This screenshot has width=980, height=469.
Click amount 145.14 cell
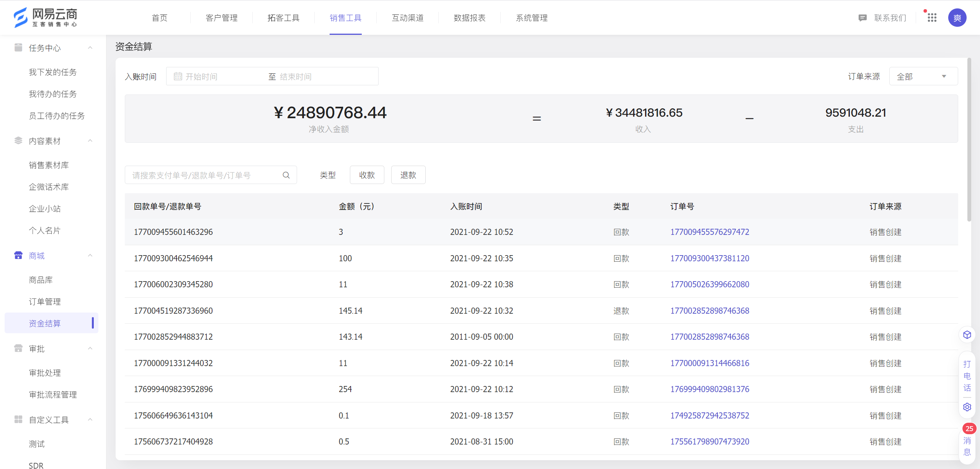pos(350,311)
